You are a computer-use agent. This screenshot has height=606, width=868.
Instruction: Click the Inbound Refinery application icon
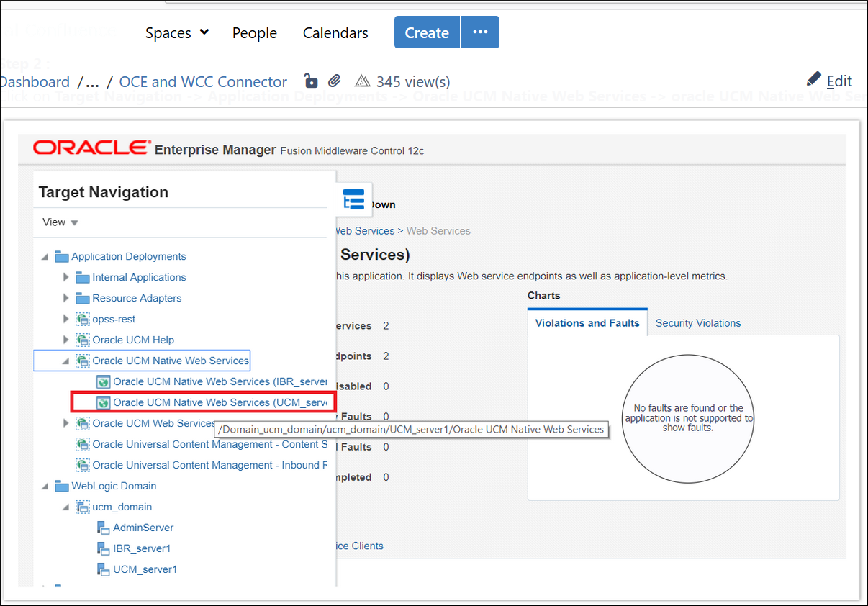pyautogui.click(x=83, y=466)
